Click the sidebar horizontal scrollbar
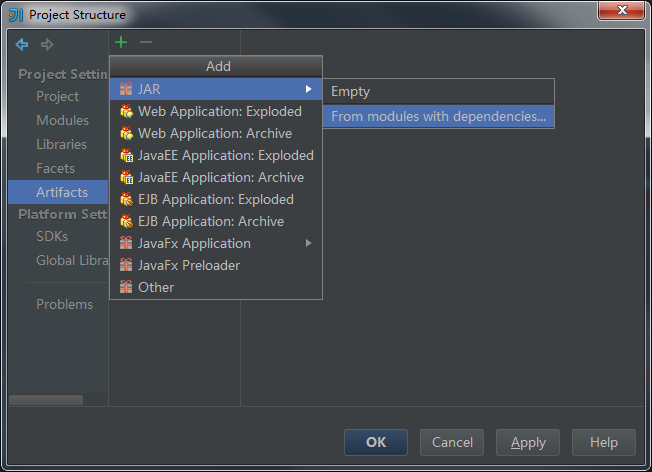Image resolution: width=652 pixels, height=472 pixels. (x=46, y=400)
